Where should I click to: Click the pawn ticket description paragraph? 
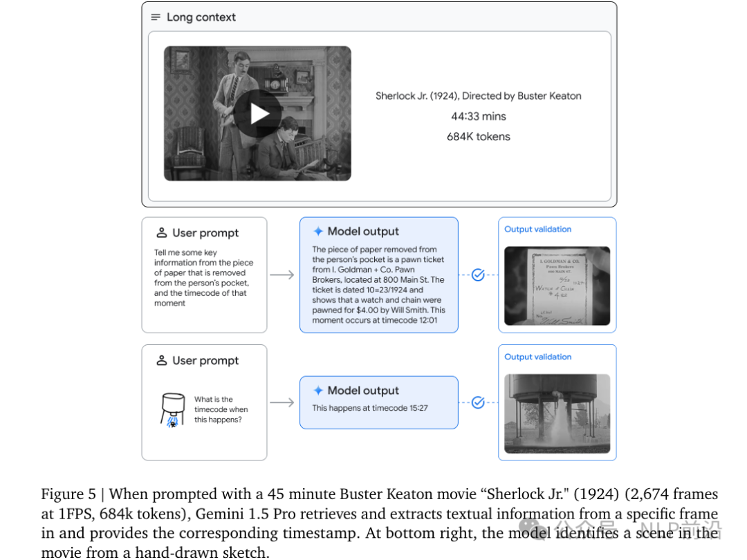pos(379,285)
